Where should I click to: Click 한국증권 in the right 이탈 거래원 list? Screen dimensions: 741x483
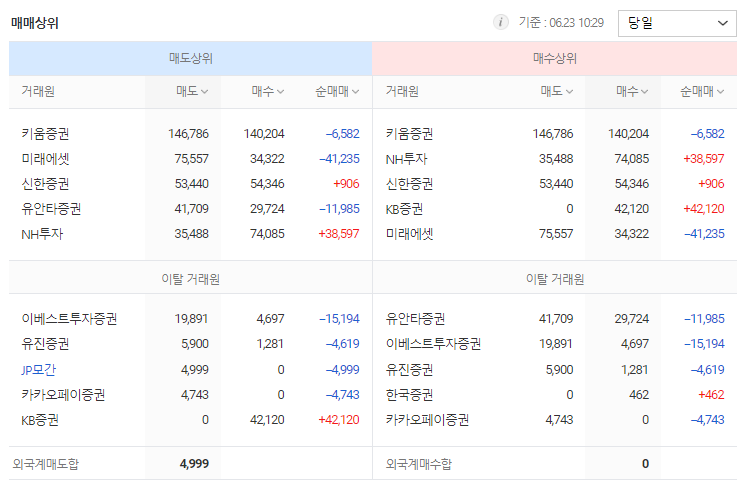click(x=410, y=395)
